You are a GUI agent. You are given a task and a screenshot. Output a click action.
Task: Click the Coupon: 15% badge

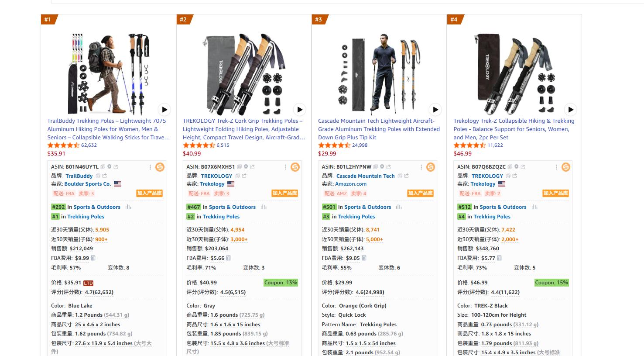pos(552,283)
